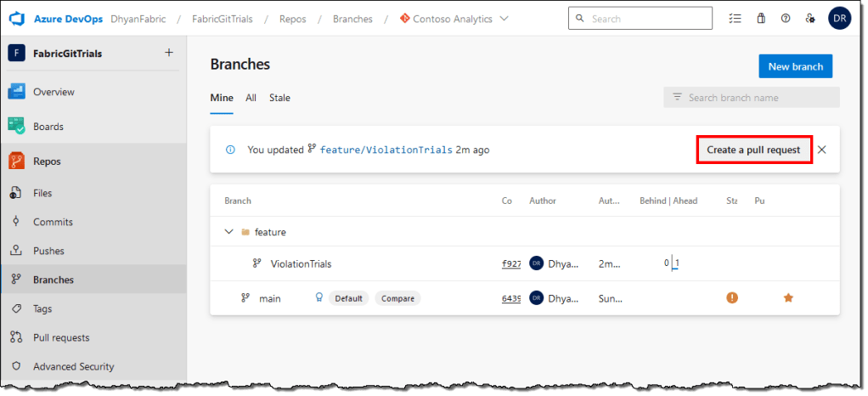Open the Overview sidebar icon
Viewport: 868px width, 396px height.
point(17,92)
